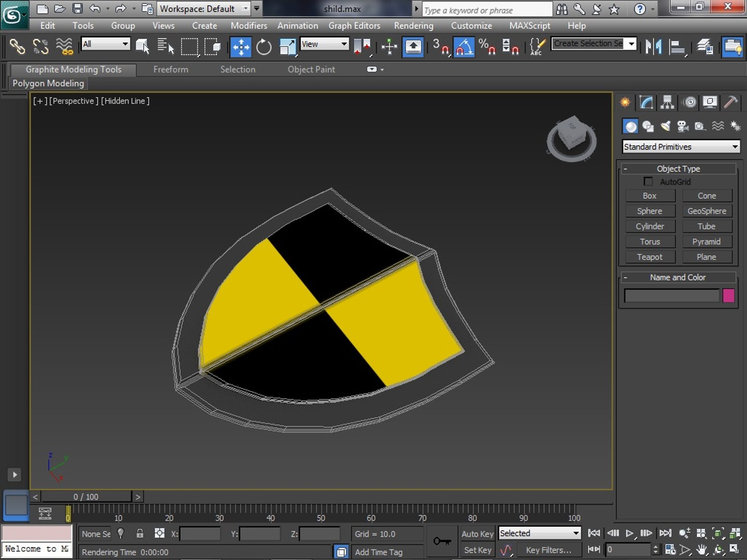Toggle the Selection Lock icon

[140, 533]
